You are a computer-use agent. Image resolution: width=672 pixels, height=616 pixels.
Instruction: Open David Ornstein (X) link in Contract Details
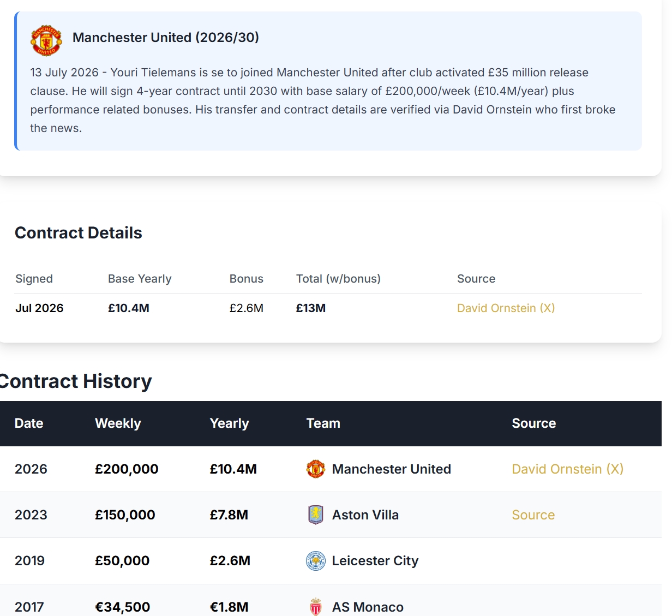tap(506, 308)
